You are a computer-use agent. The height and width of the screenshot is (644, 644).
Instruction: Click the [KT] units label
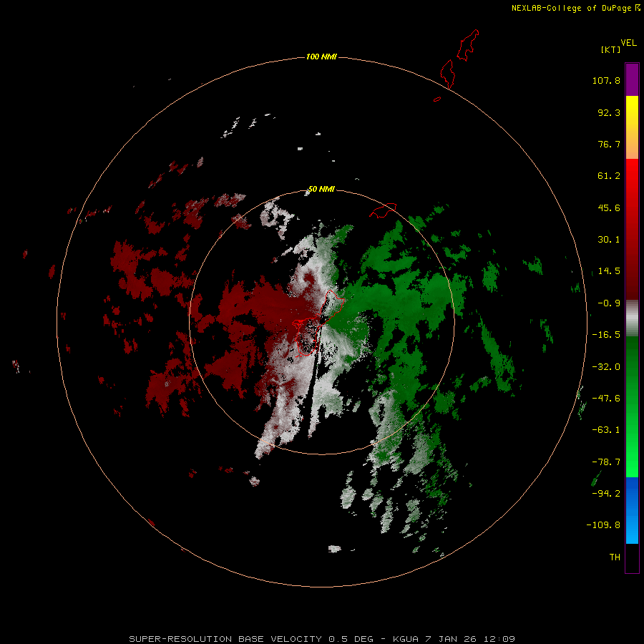611,49
